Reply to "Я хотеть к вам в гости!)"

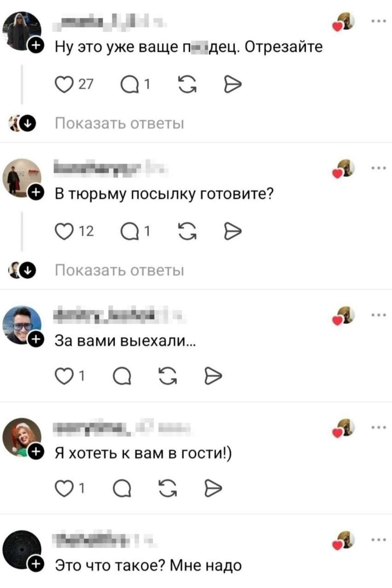[122, 489]
